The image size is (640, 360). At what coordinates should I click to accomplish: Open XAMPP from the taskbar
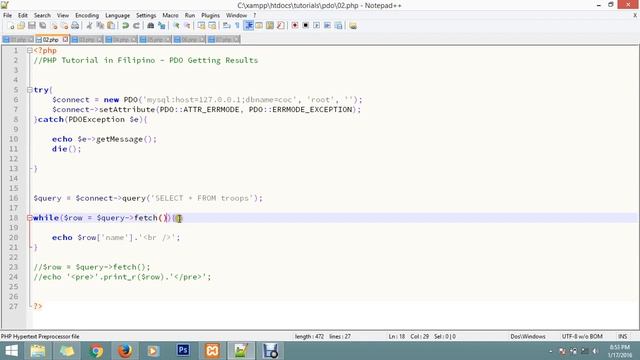click(212, 351)
